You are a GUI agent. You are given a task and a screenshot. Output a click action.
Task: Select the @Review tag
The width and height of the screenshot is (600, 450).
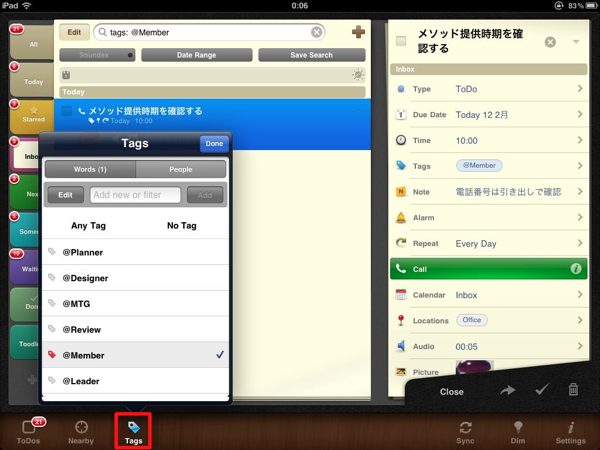point(135,329)
